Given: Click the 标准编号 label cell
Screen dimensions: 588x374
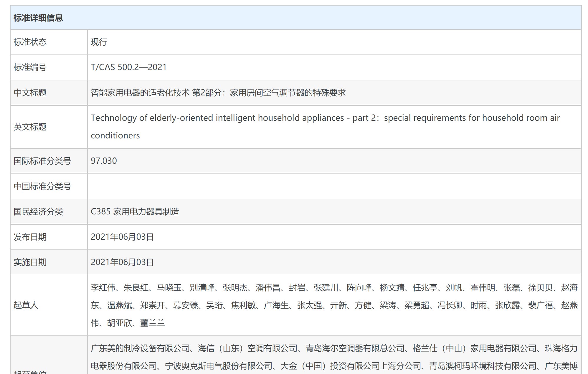Looking at the screenshot, I should (x=30, y=67).
